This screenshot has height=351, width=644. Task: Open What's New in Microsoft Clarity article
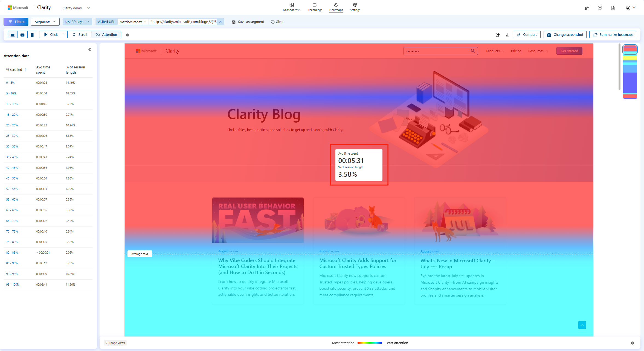(458, 264)
